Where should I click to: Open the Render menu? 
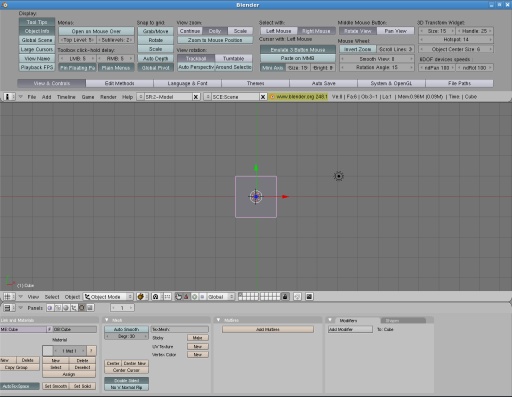pyautogui.click(x=108, y=97)
